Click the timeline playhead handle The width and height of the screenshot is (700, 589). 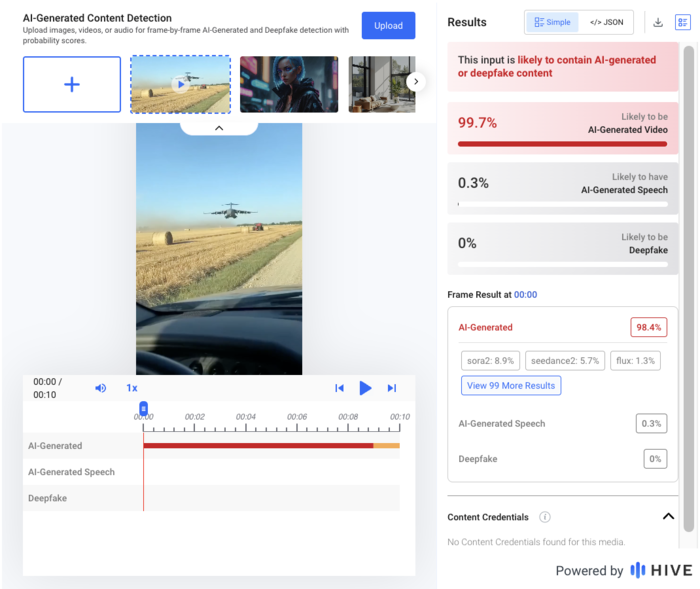point(143,408)
